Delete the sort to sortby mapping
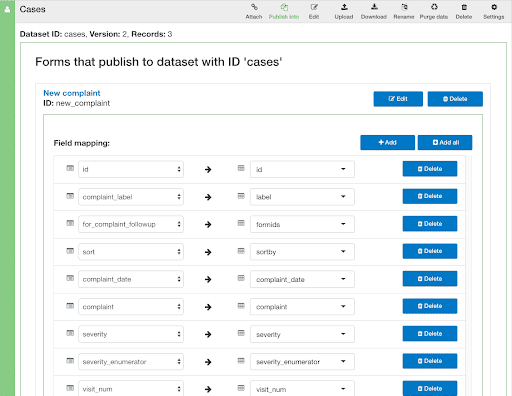 click(430, 251)
